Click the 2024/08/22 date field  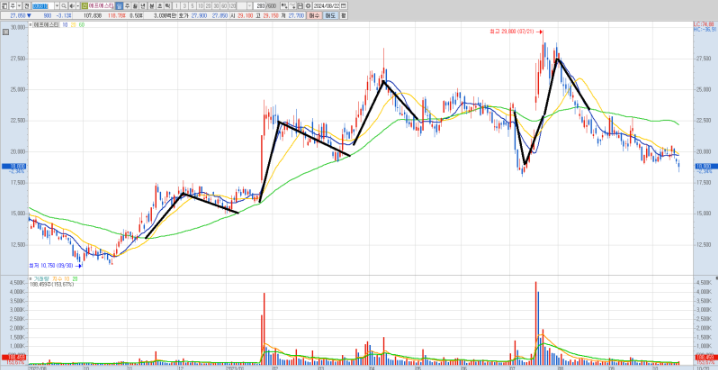click(326, 6)
